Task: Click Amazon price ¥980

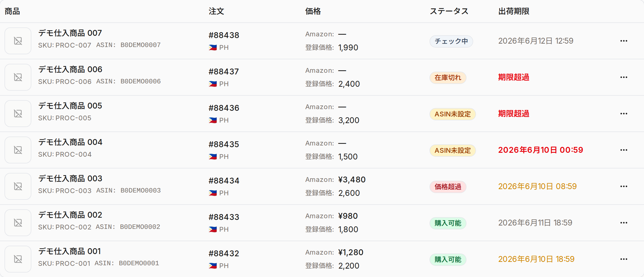Action: coord(348,216)
